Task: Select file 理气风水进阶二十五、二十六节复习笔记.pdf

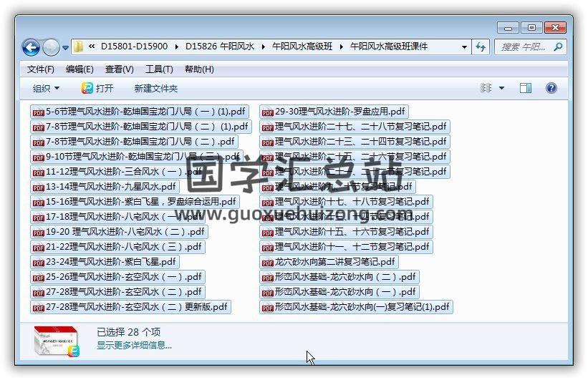Action: (x=355, y=157)
